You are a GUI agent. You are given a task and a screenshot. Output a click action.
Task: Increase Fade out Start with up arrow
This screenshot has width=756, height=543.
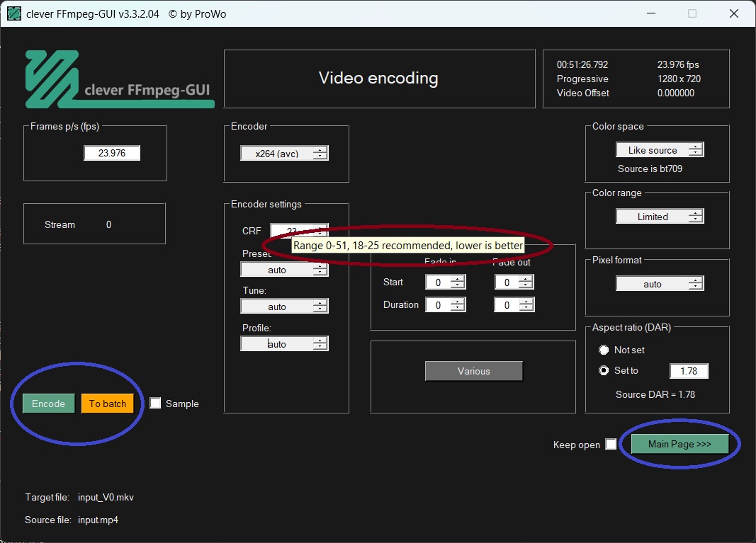pyautogui.click(x=526, y=278)
